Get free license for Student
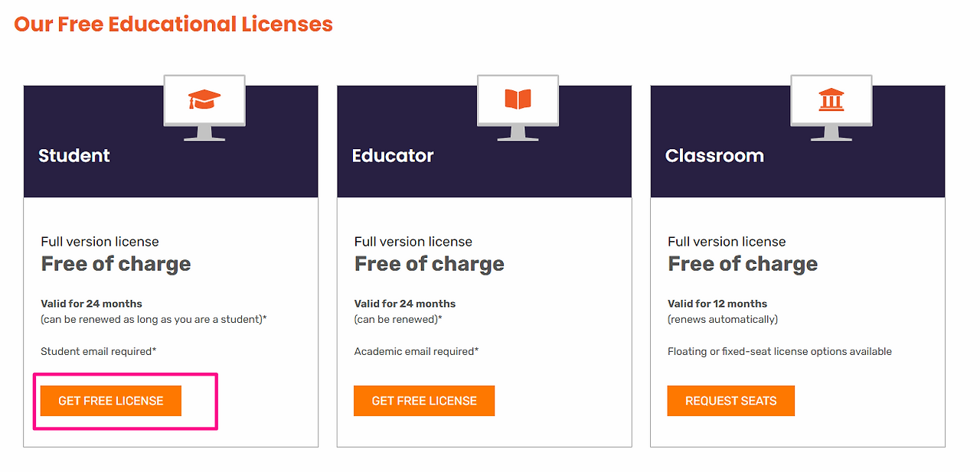This screenshot has height=472, width=980. [111, 401]
